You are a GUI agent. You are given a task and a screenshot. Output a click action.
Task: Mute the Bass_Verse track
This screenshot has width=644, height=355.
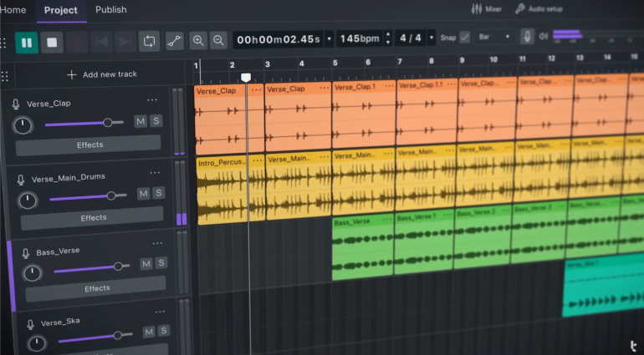click(146, 263)
